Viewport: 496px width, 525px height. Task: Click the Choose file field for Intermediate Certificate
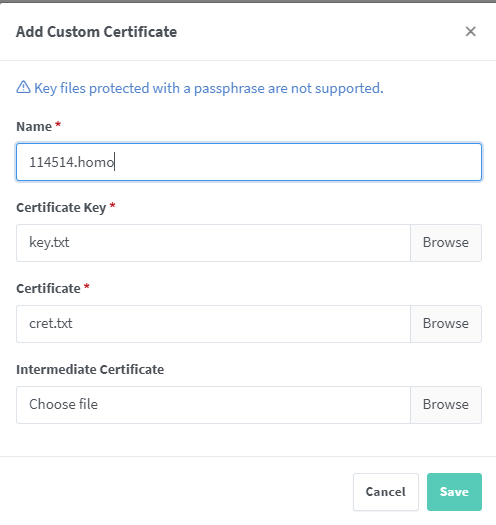(x=213, y=405)
